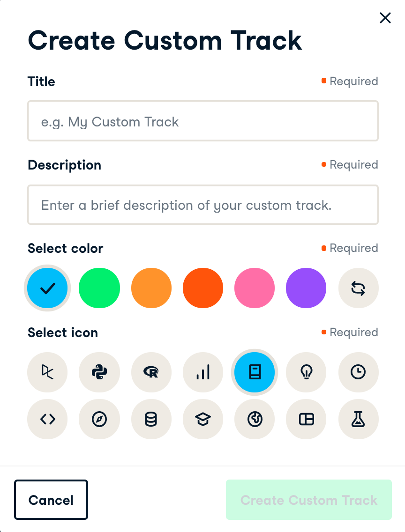This screenshot has height=532, width=405.
Task: Select the Python logo icon
Action: 99,372
